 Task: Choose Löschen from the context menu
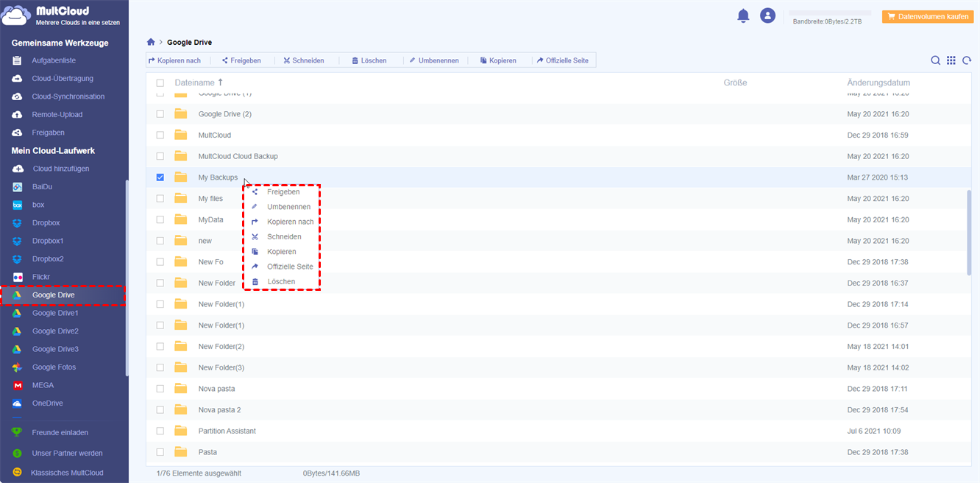tap(283, 281)
